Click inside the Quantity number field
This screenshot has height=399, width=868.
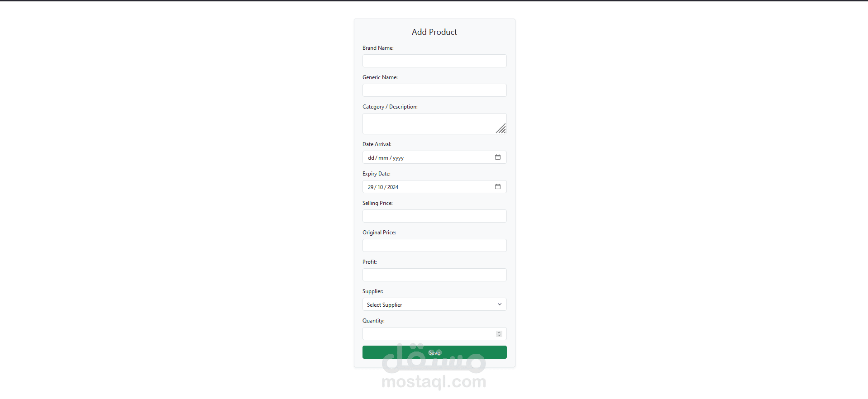[428, 334]
